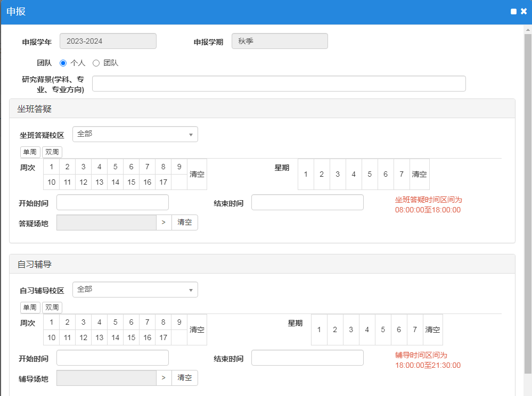Select the 团队 radio option
Screen dimensions: 532x396
coord(96,63)
